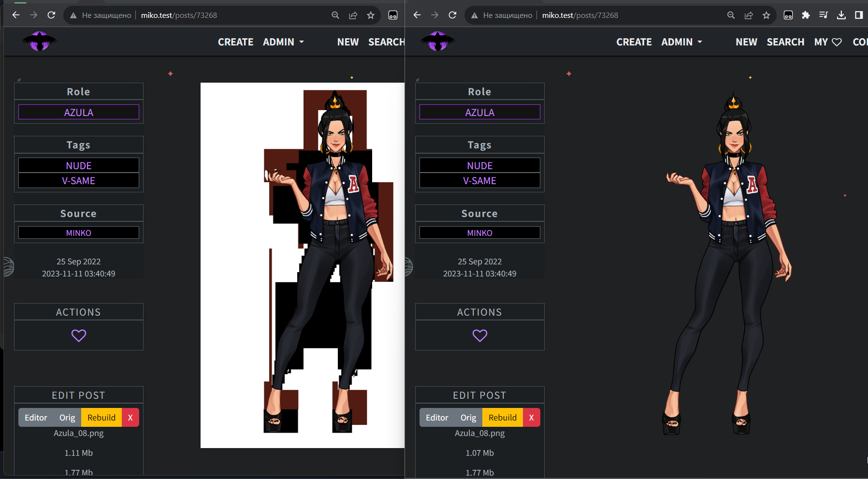Viewport: 868px width, 479px height.
Task: Select the MINKO source tag in right window
Action: [480, 232]
